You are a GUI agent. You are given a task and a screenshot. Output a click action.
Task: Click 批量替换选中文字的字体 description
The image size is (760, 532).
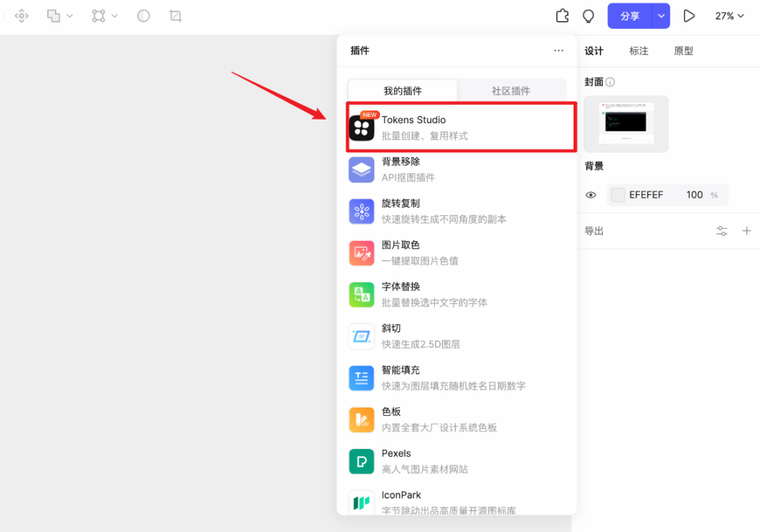click(434, 303)
